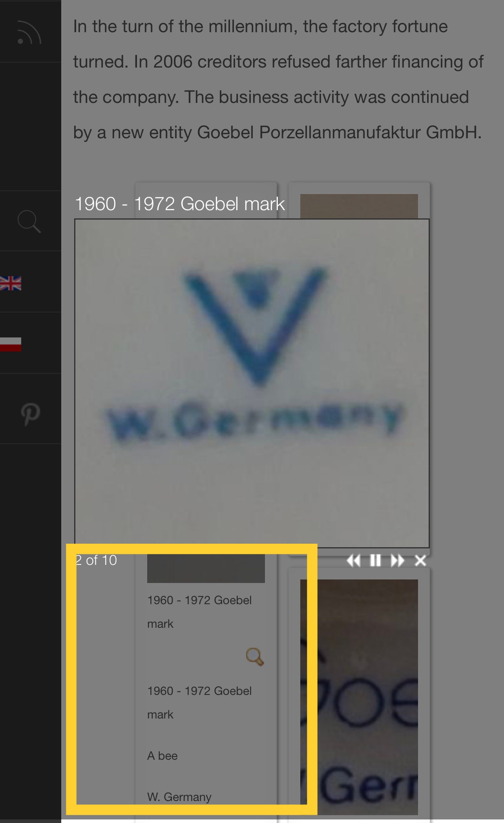
Task: Select the second '1960 - 1972 Goebel mark' caption
Action: pos(199,703)
